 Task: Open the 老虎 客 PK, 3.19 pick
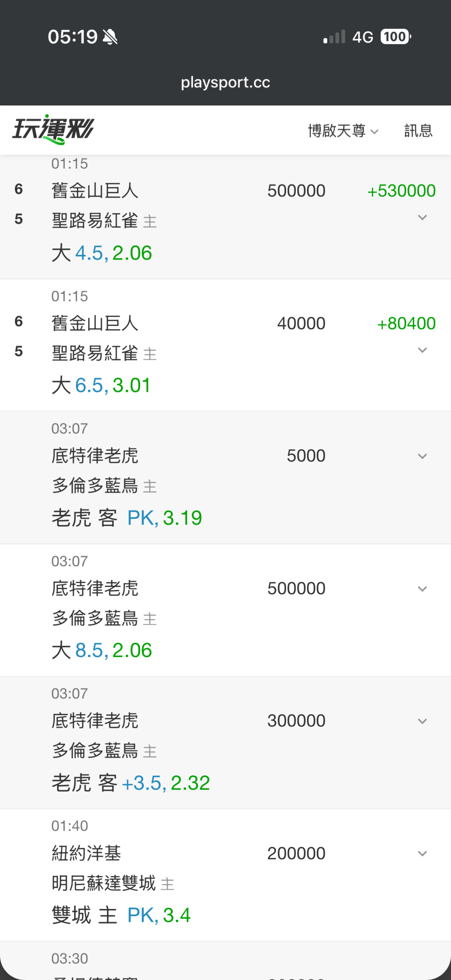pos(127,518)
